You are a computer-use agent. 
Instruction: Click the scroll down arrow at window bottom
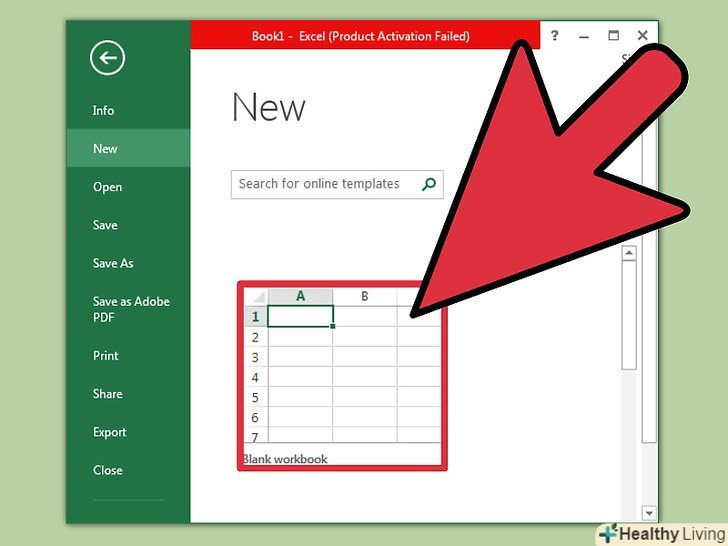(649, 513)
